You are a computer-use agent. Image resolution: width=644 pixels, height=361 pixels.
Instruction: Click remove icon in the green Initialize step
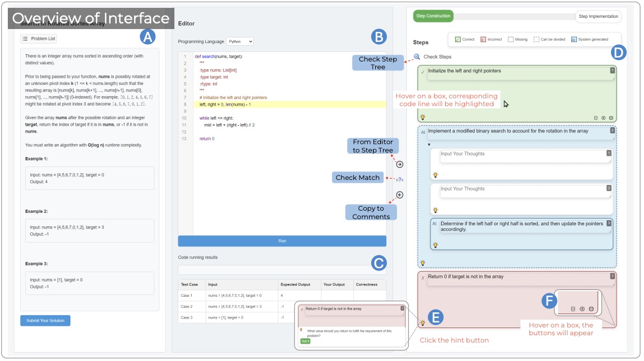611,118
